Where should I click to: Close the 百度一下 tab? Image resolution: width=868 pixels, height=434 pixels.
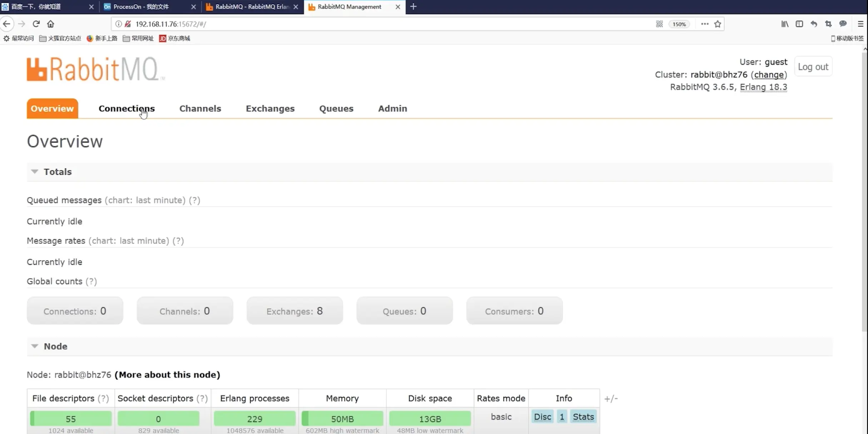91,7
